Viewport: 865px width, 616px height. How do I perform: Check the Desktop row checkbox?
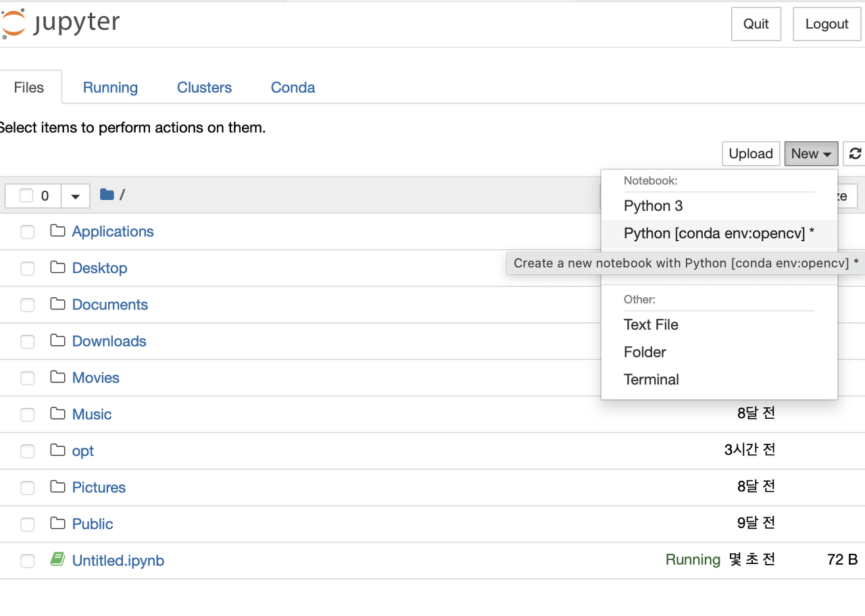point(27,269)
